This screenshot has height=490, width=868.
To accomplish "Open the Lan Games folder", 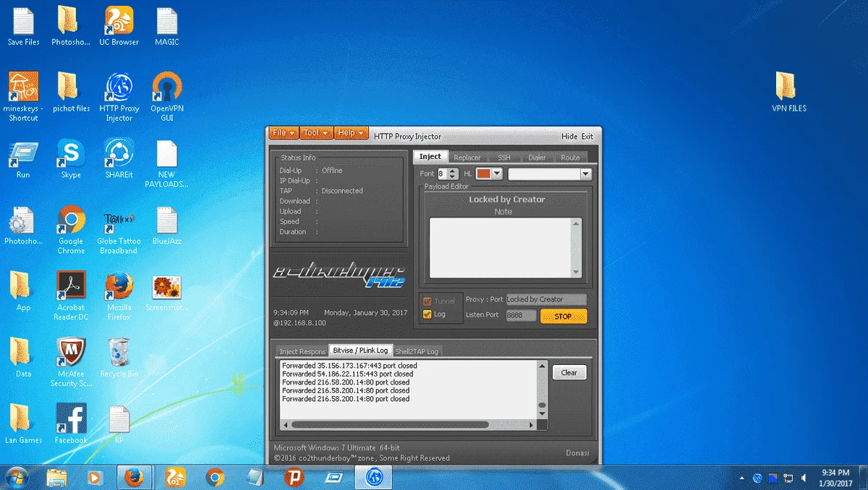I will click(x=23, y=423).
